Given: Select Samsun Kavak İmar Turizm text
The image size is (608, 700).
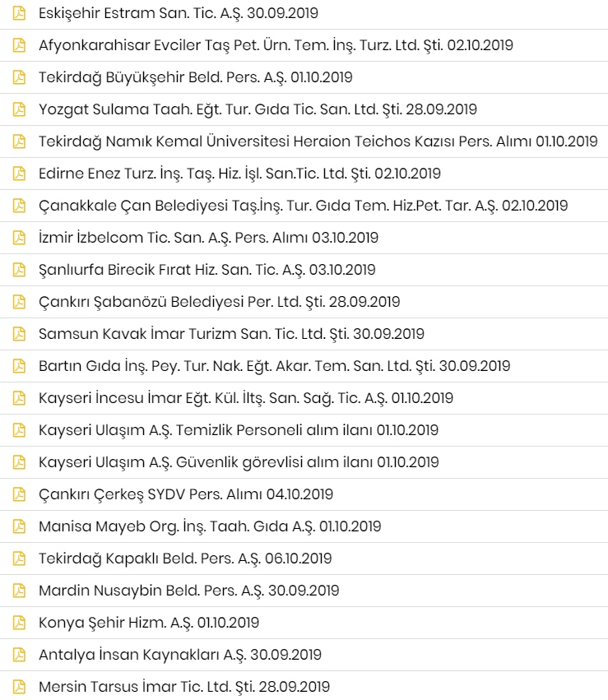Looking at the screenshot, I should coord(232,335).
